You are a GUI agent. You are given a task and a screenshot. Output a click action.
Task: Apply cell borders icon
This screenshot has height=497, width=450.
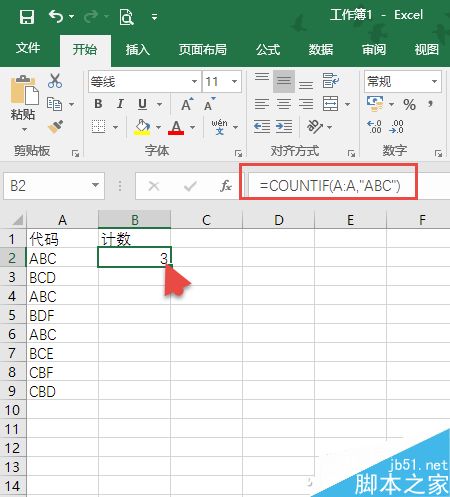[x=99, y=127]
